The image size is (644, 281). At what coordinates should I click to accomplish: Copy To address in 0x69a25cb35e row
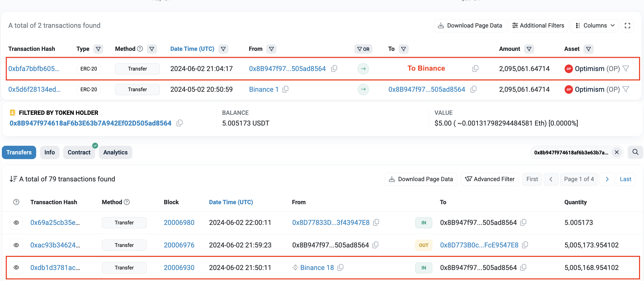click(523, 222)
